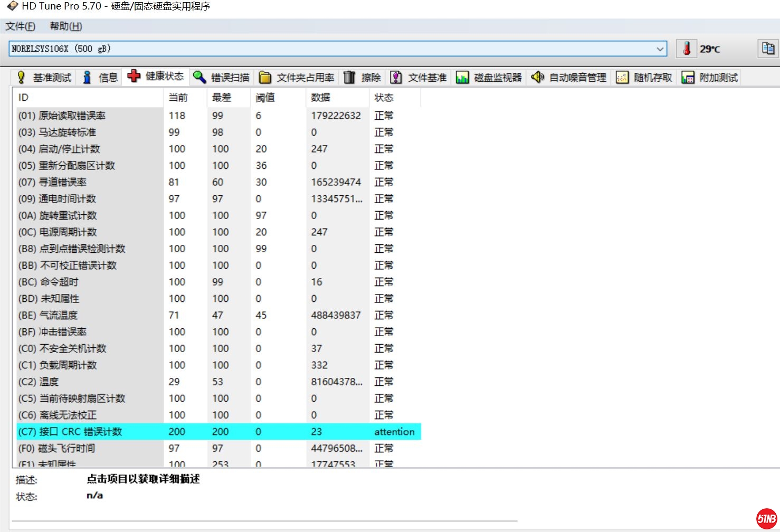Switch to the 健康状态 tab
Viewport: 780px width, 532px height.
coord(156,77)
